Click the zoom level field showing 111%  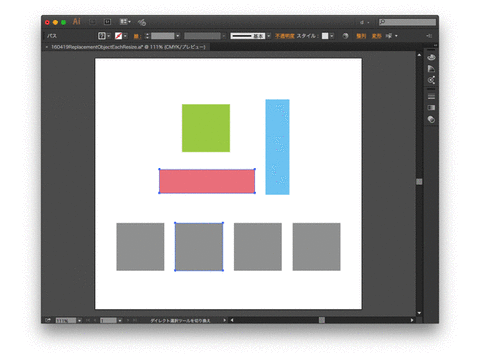coord(66,321)
